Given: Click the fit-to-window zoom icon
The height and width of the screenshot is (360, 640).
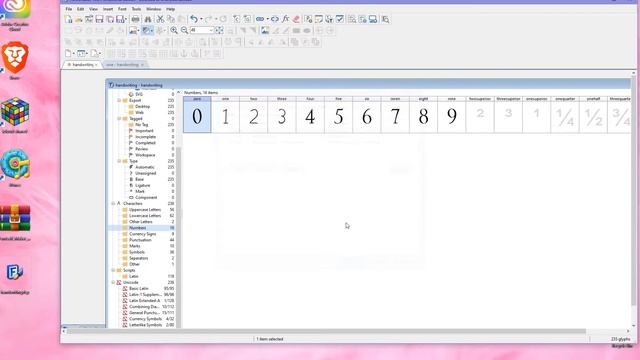Looking at the screenshot, I should click(x=219, y=31).
